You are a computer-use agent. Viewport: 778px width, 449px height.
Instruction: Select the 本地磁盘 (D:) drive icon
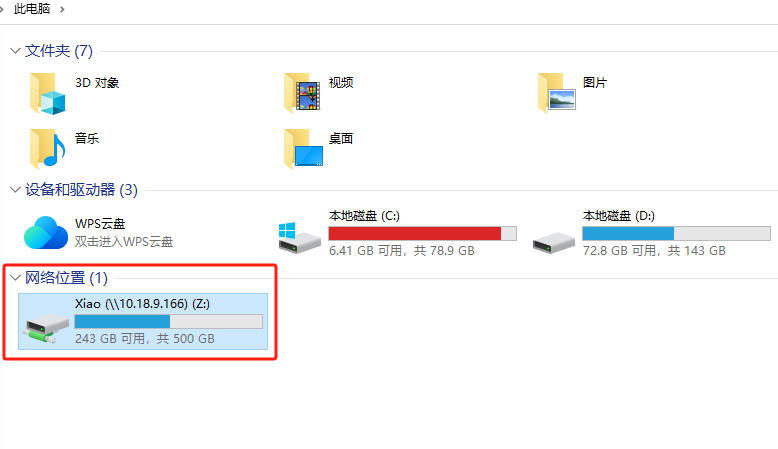click(x=554, y=243)
